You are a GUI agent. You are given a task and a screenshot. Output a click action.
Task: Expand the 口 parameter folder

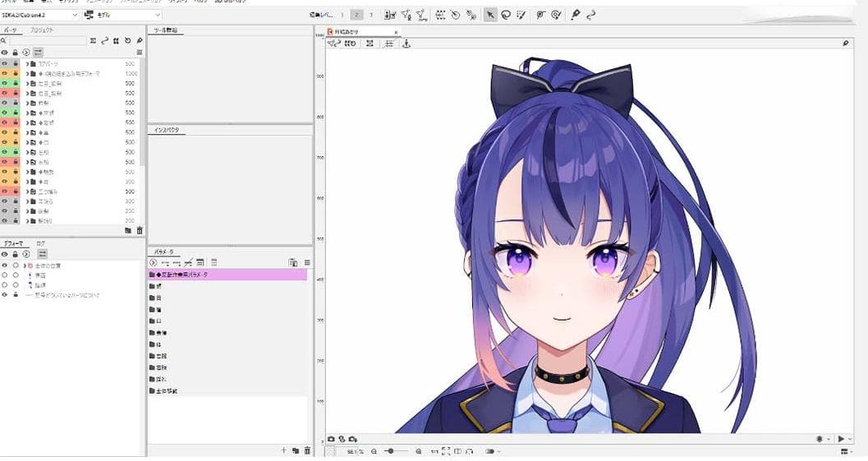152,320
